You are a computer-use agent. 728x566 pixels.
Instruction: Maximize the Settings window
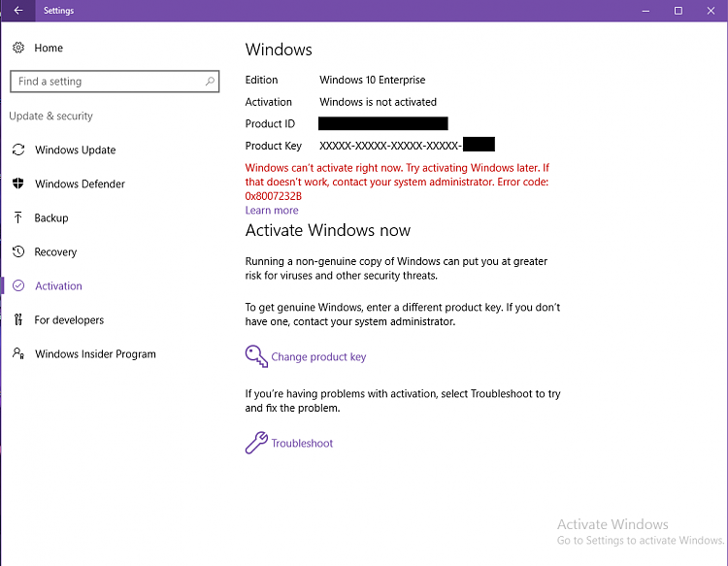(678, 11)
